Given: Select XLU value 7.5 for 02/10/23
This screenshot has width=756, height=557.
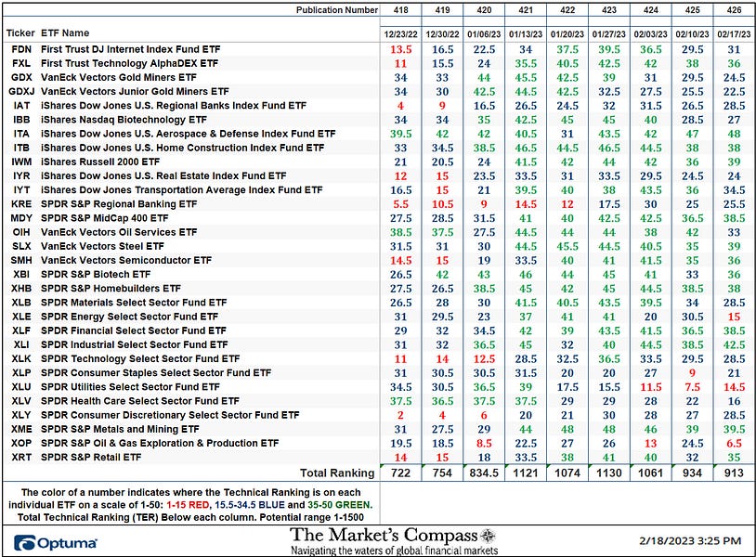Looking at the screenshot, I should point(692,387).
